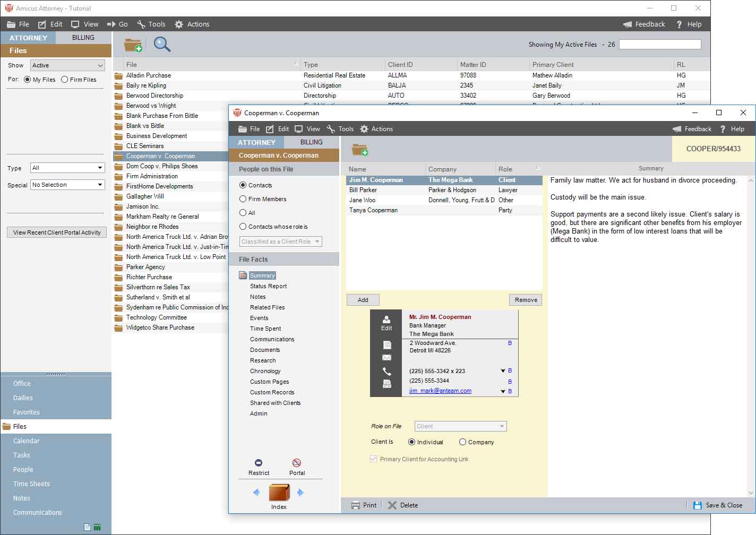Viewport: 756px width, 535px height.
Task: Click View Recent Client Portal Activity button
Action: (x=57, y=232)
